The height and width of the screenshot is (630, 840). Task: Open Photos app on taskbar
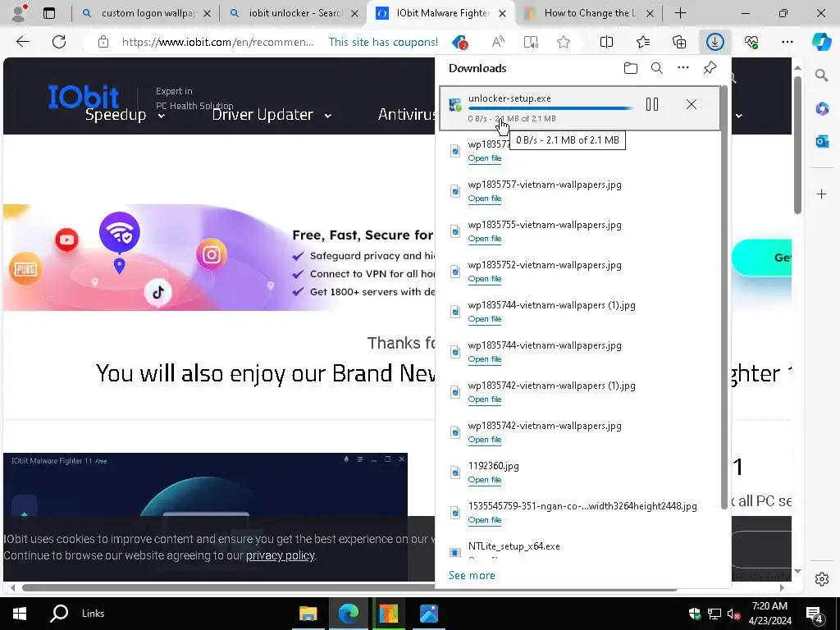tap(428, 614)
